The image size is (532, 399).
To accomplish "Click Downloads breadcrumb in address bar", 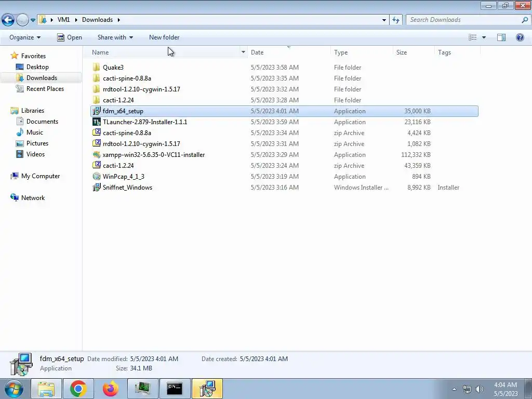I will (97, 20).
